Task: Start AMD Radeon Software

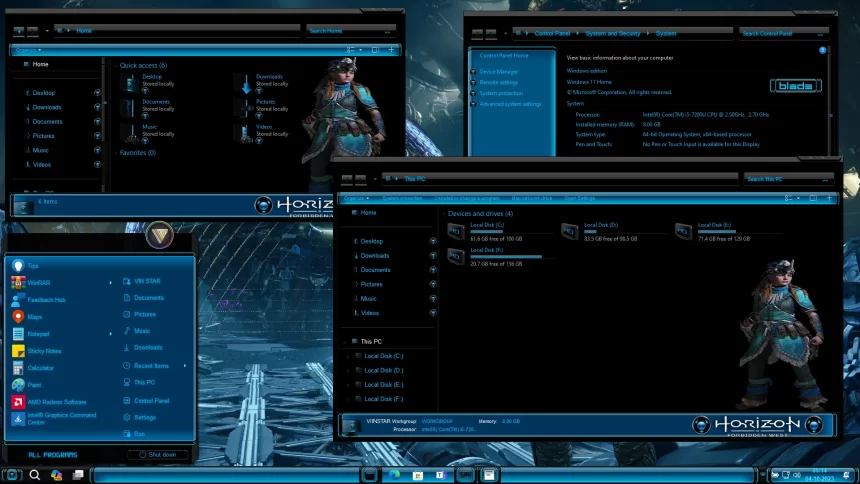Action: 50,402
